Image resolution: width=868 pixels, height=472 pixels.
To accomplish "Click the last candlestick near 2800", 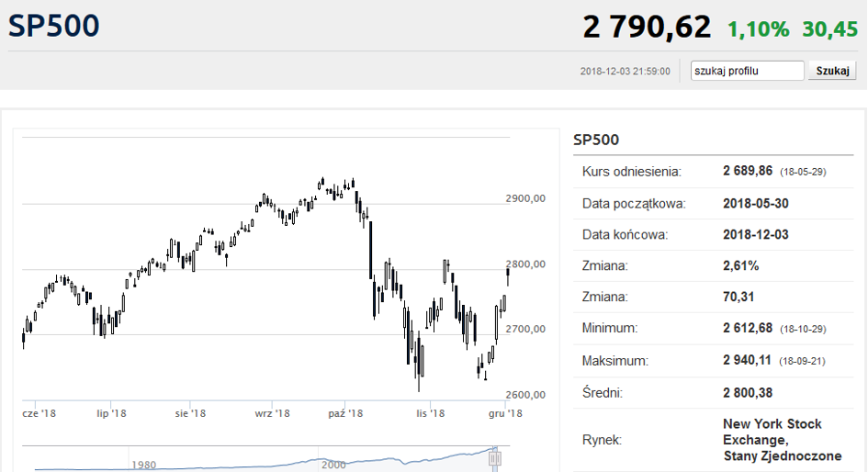I will pyautogui.click(x=508, y=275).
